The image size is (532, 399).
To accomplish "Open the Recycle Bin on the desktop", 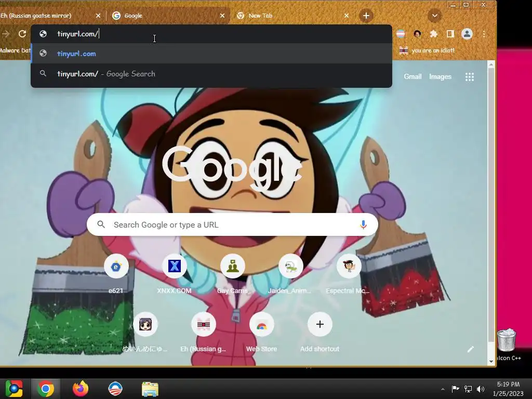I will [x=507, y=340].
